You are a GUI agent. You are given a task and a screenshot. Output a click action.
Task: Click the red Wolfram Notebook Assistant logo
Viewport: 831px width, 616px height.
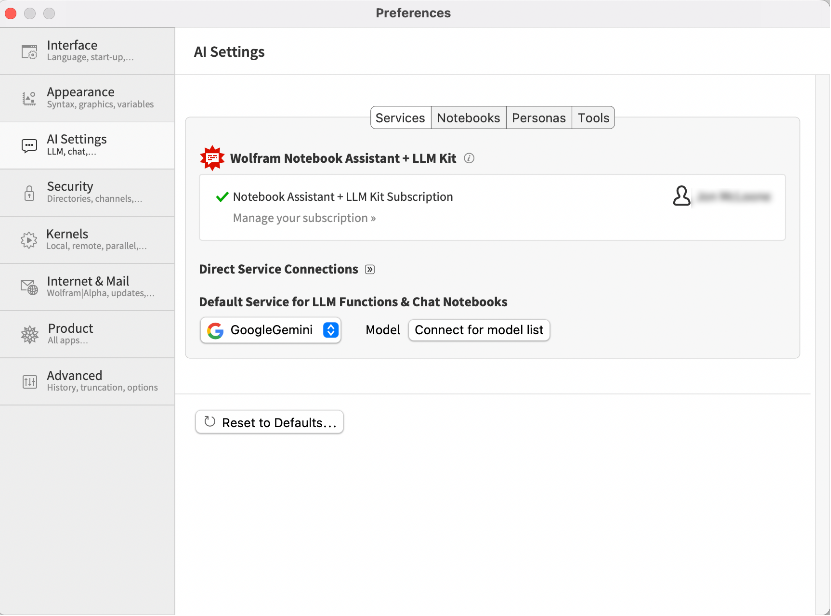coord(212,158)
